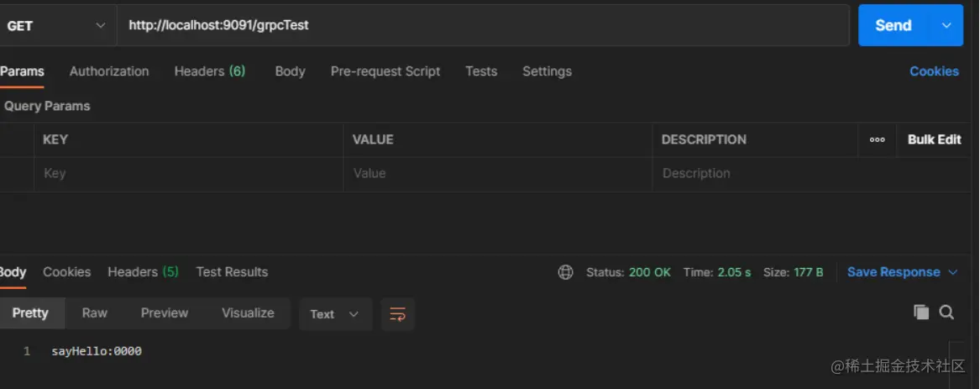Screen dimensions: 980x389
Task: Open the Cookies link
Action: [934, 71]
